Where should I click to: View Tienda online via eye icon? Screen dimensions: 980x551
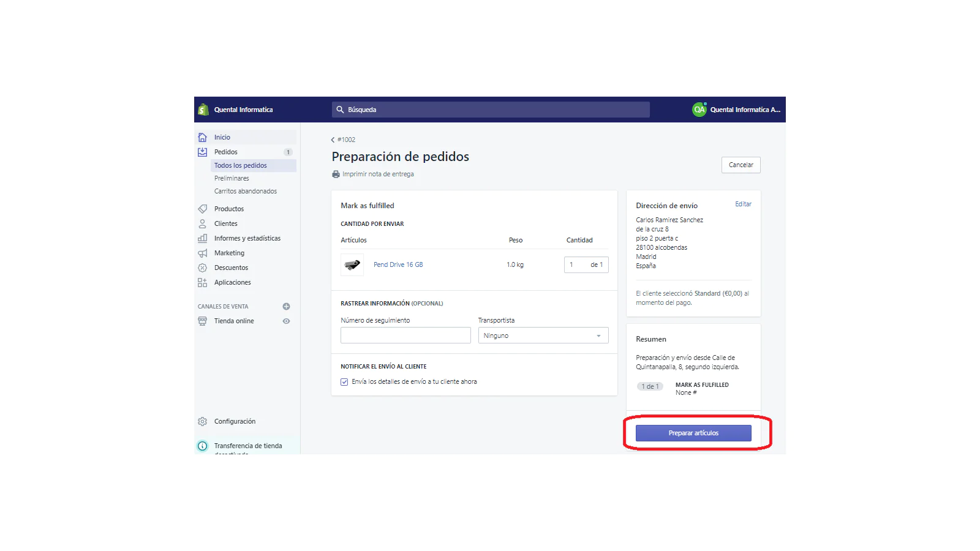[x=286, y=321]
